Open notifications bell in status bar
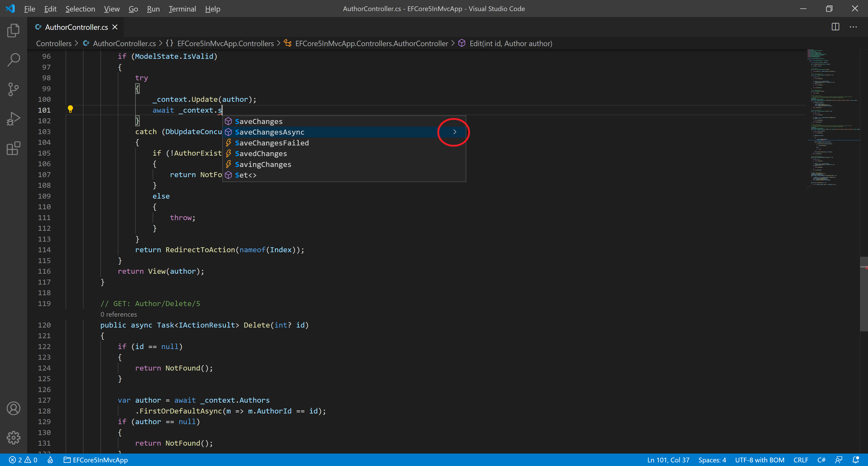 (855, 460)
